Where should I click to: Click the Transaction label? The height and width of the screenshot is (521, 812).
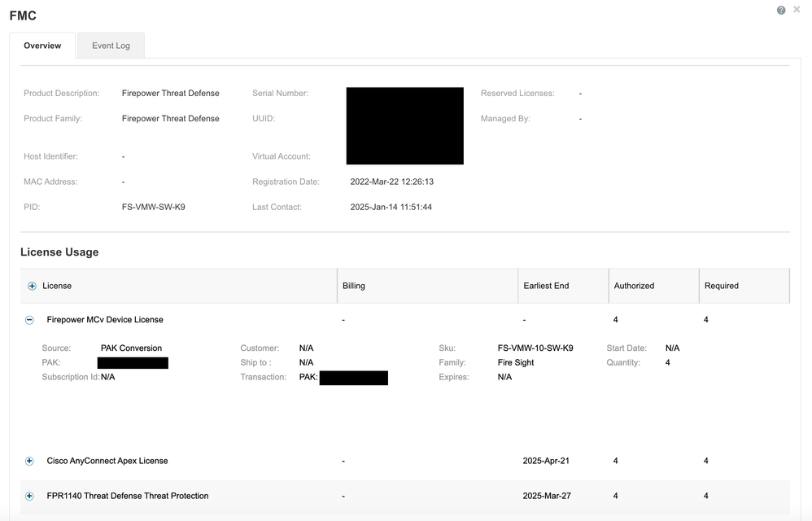tap(263, 377)
